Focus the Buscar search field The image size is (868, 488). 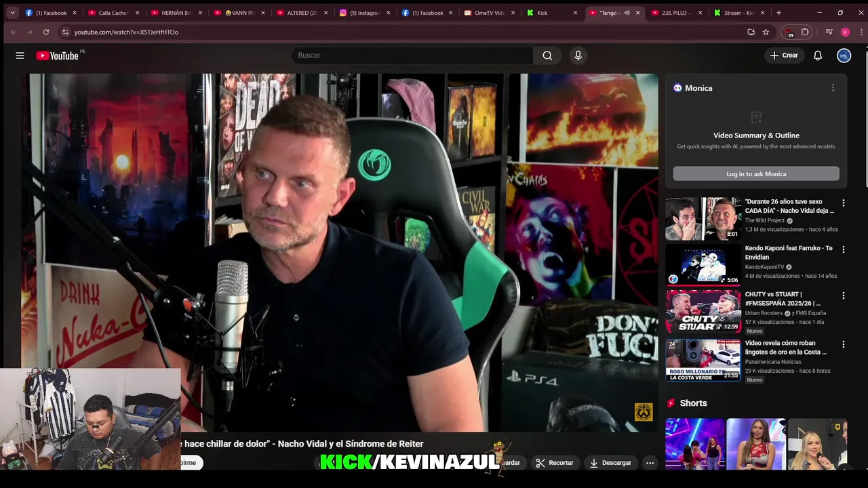(412, 56)
